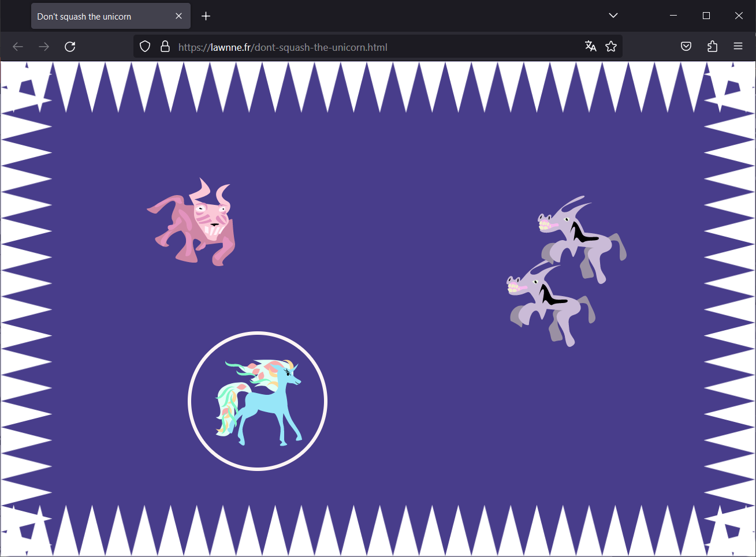Open Firefox application hamburger menu
Image resolution: width=756 pixels, height=557 pixels.
(x=738, y=47)
